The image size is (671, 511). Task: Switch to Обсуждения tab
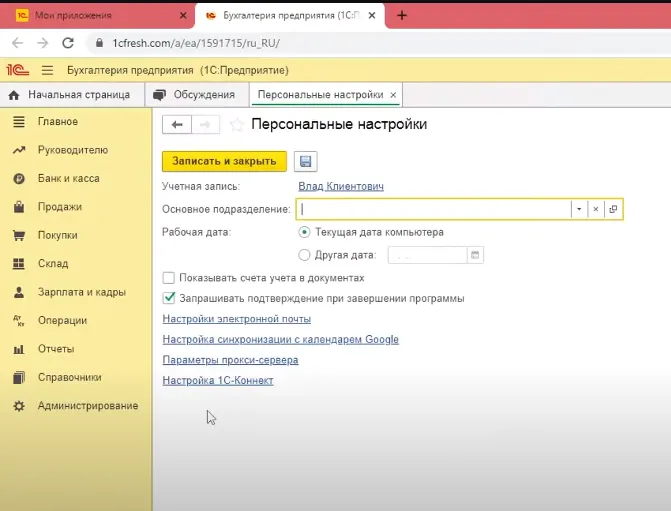[196, 95]
